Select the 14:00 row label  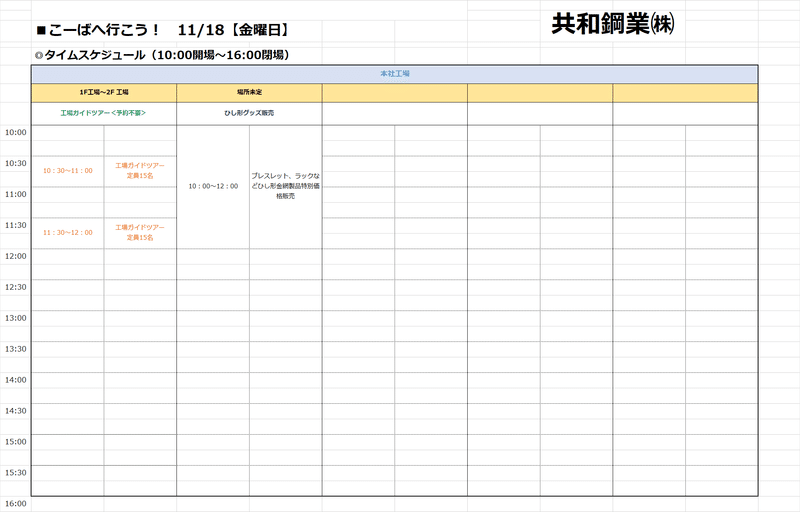[16, 380]
